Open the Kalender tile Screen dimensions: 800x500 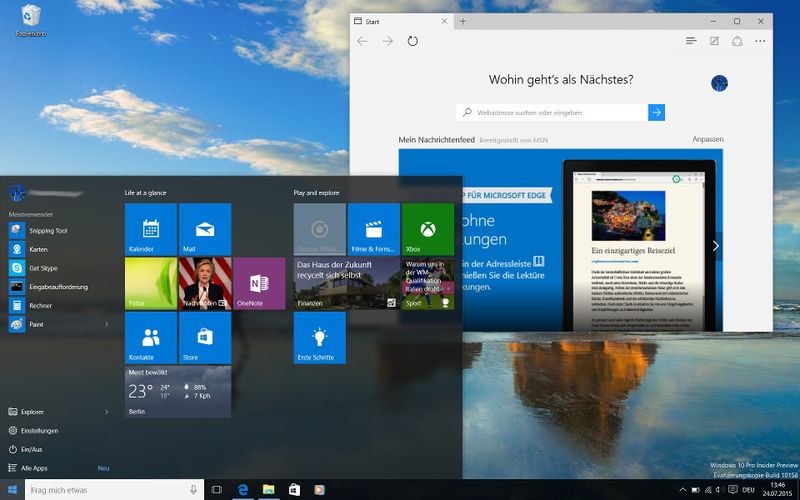[151, 229]
